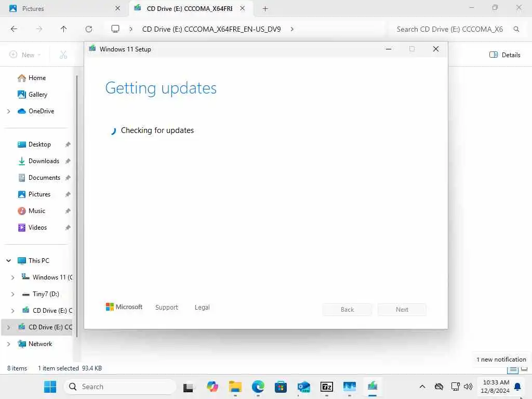532x399 pixels.
Task: Refresh the CD Drive folder view
Action: (x=89, y=29)
